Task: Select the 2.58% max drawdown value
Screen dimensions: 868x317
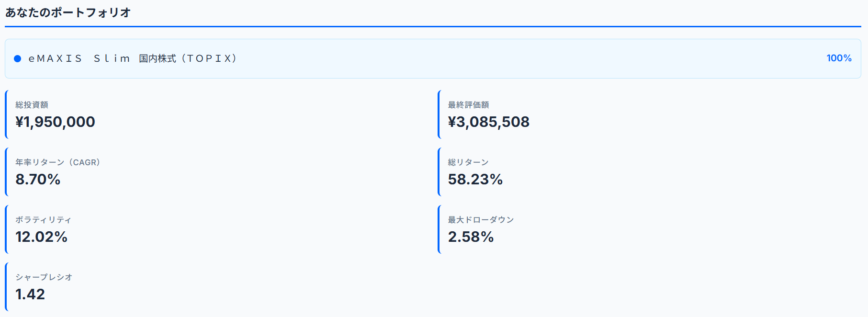Action: coord(471,237)
